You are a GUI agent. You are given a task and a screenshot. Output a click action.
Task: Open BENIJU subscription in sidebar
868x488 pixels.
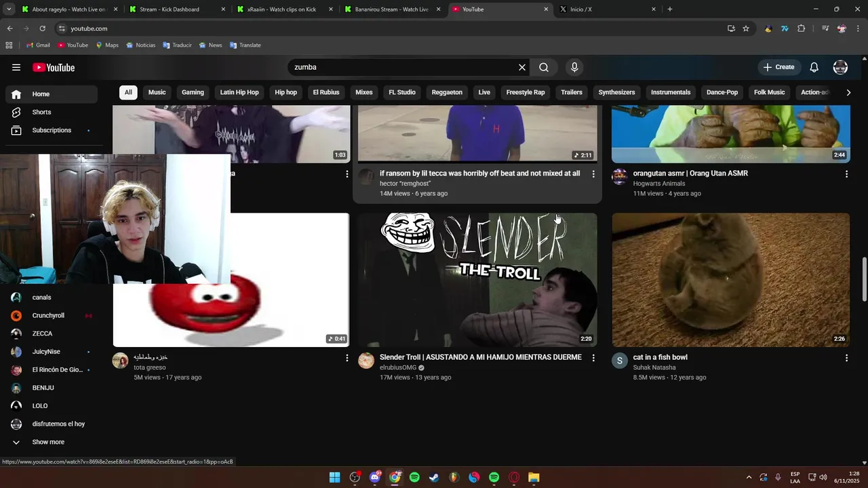(51, 388)
